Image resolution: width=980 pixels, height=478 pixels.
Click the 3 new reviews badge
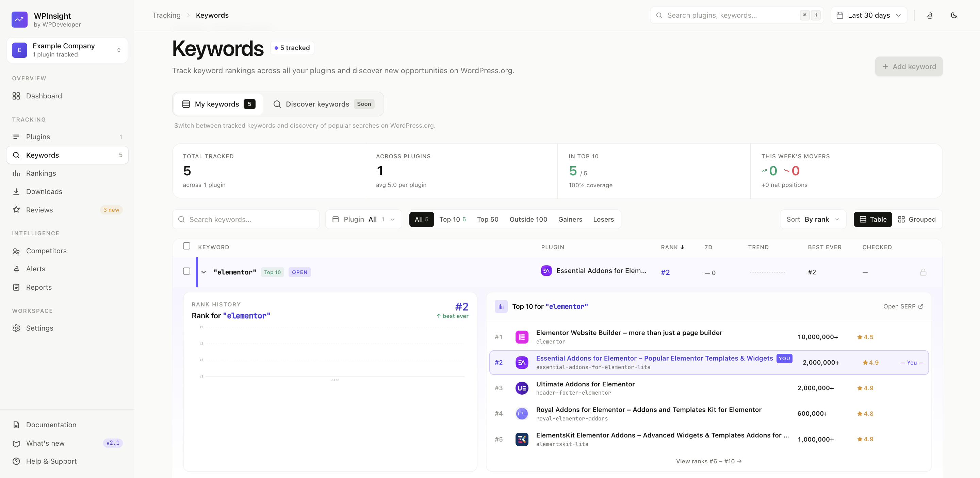click(111, 210)
